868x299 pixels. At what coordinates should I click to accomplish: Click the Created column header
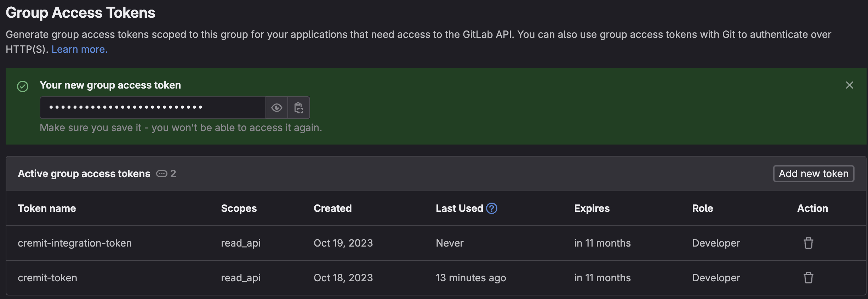(x=333, y=208)
